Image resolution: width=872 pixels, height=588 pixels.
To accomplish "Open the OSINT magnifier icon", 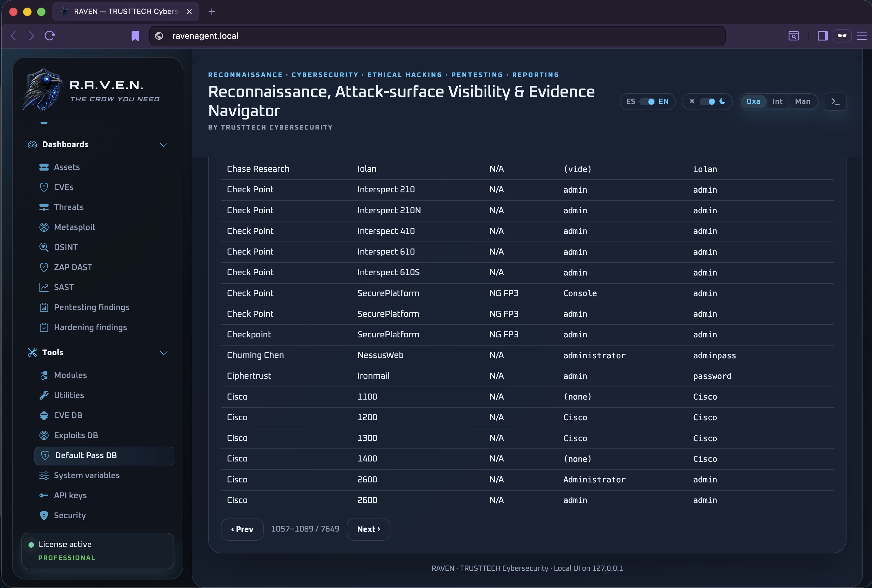I will [44, 247].
